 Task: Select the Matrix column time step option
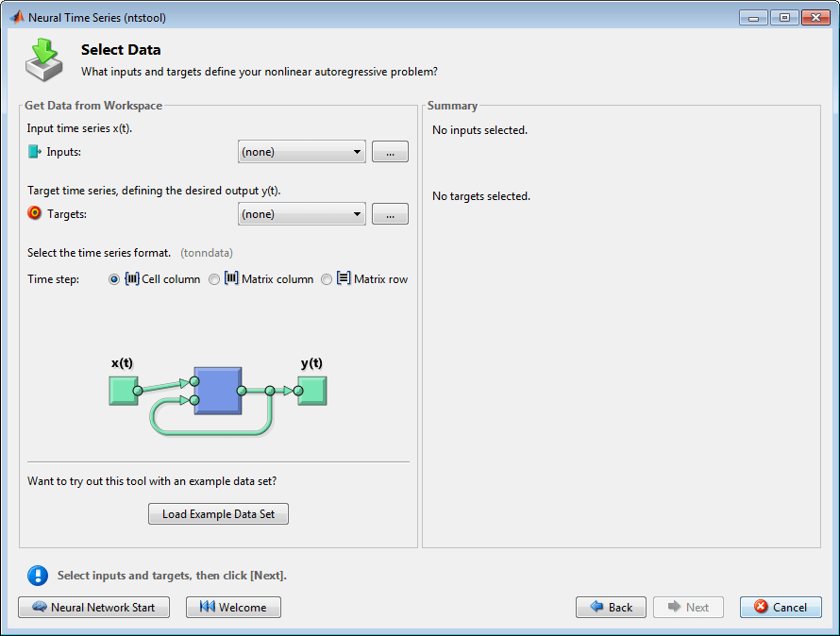(x=214, y=279)
